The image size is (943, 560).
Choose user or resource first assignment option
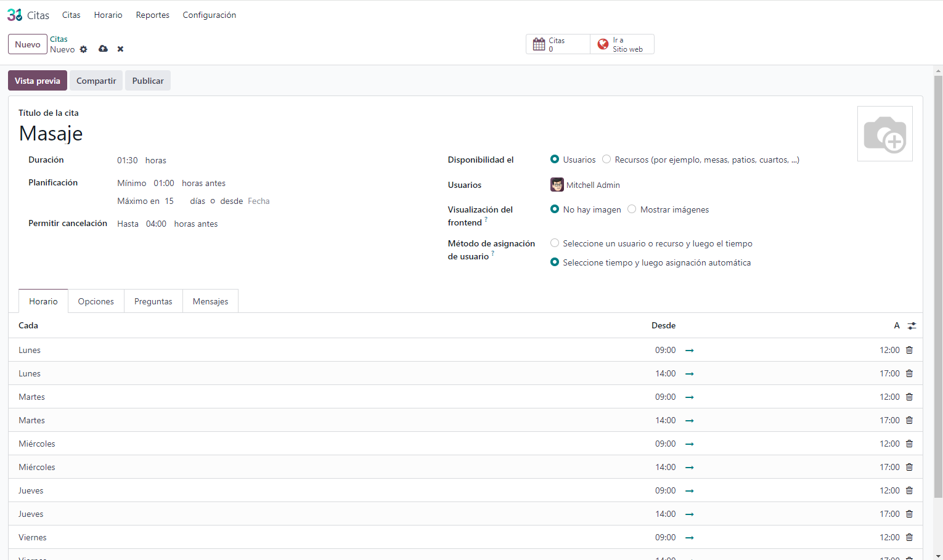(555, 243)
